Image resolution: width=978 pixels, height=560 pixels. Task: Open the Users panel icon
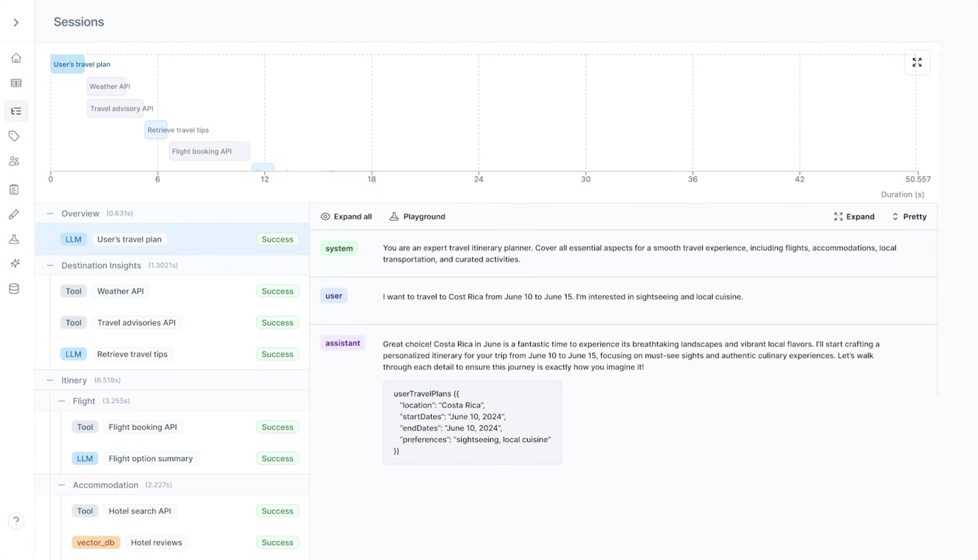(x=14, y=161)
